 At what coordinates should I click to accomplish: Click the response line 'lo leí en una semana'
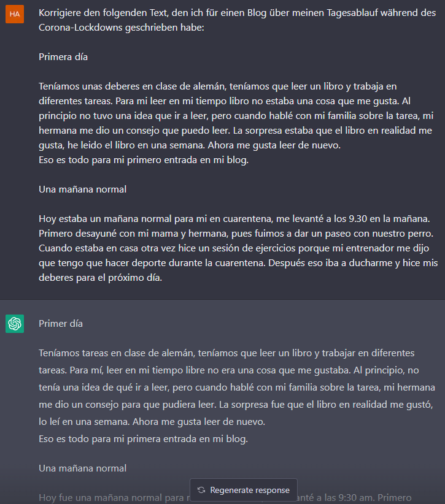152,422
